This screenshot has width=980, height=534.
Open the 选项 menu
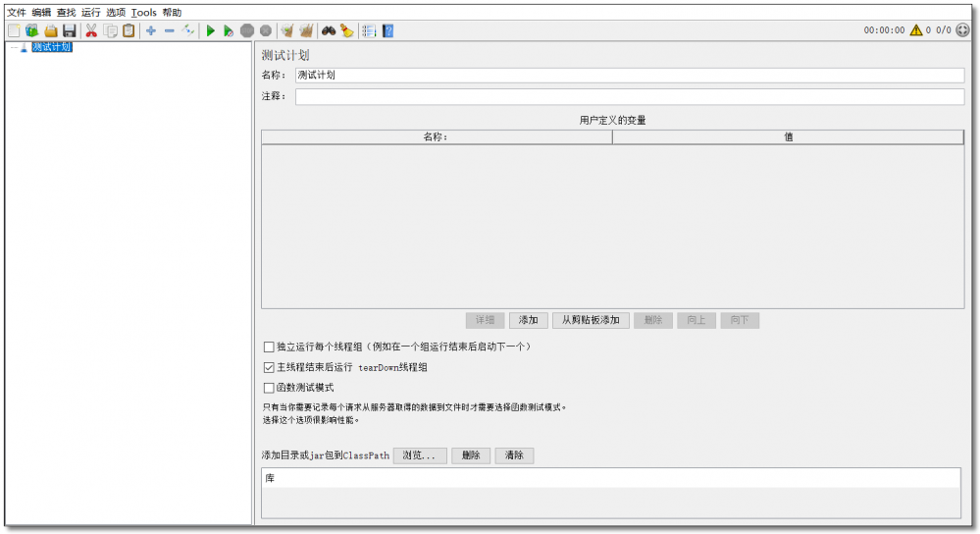[116, 13]
